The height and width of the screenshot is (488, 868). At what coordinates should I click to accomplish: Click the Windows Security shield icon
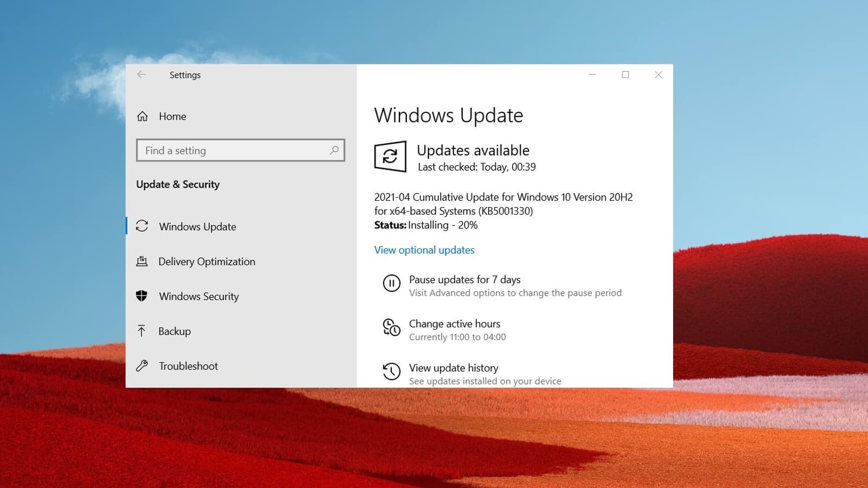point(142,296)
